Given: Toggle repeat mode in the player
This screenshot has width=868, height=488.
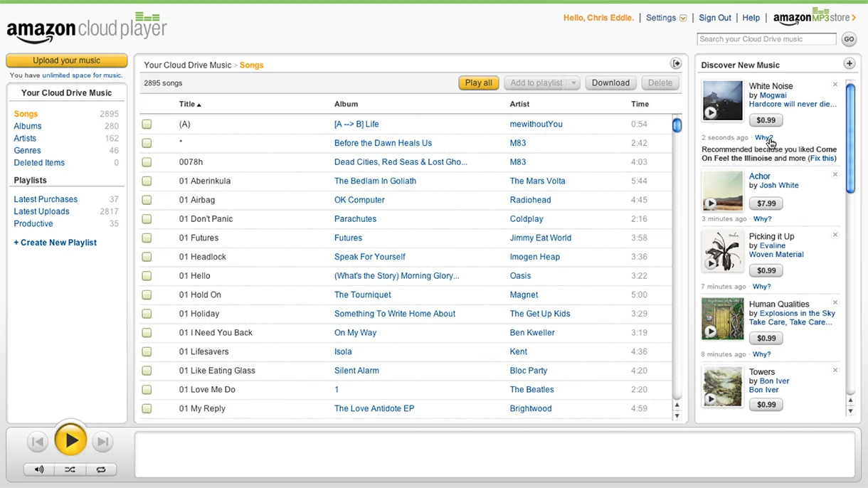Looking at the screenshot, I should click(101, 470).
